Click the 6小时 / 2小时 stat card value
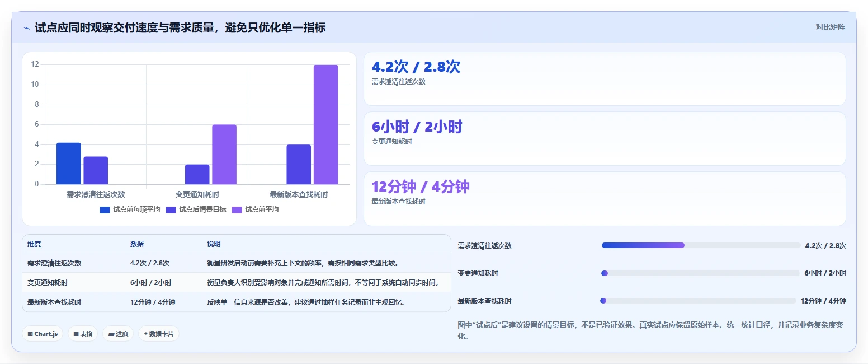 coord(417,127)
